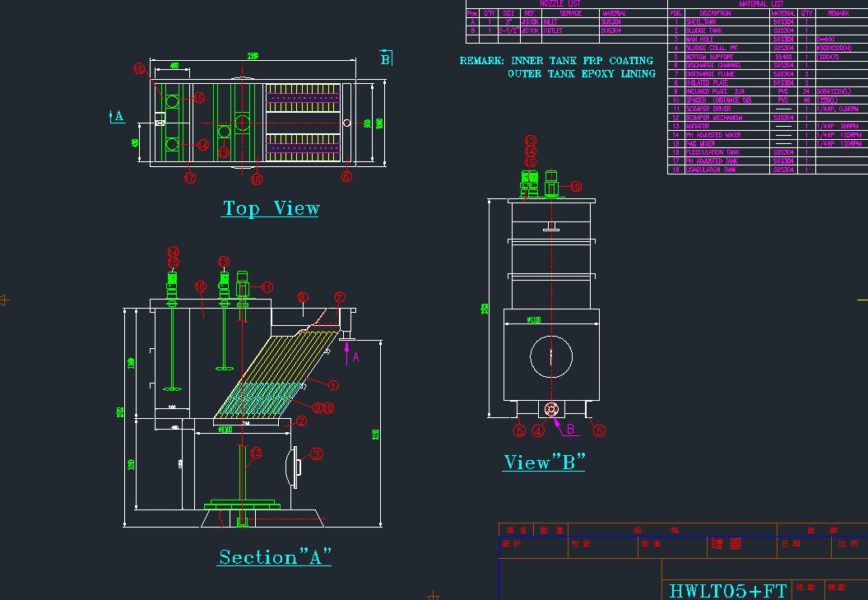The image size is (868, 600).
Task: Click balloon 15 in the Top View
Action: pyautogui.click(x=199, y=98)
